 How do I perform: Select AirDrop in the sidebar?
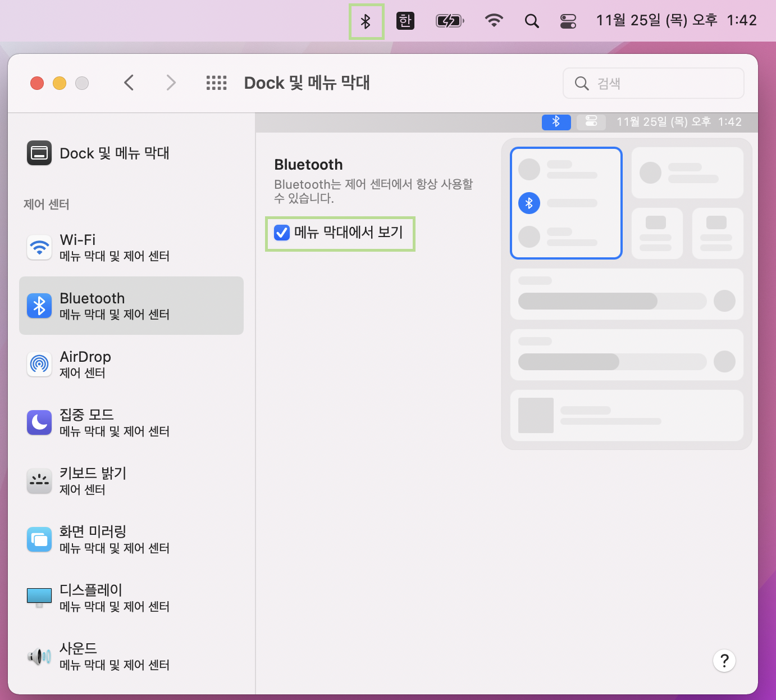click(131, 364)
